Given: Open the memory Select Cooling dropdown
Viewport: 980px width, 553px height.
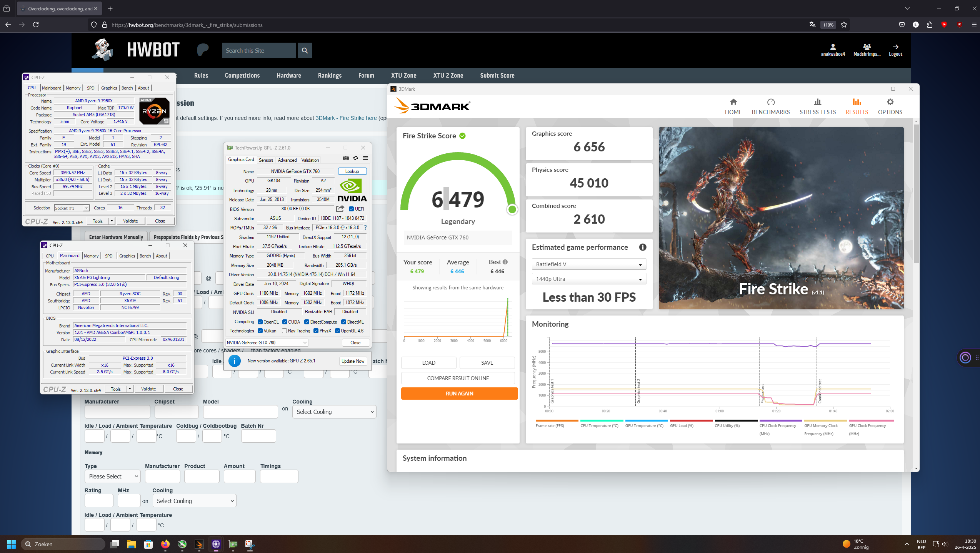Looking at the screenshot, I should pyautogui.click(x=194, y=501).
